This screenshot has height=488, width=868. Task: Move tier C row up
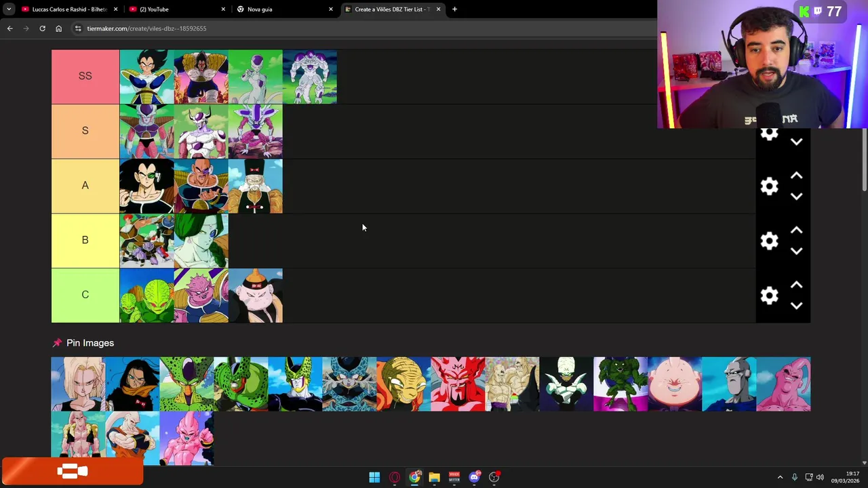797,285
